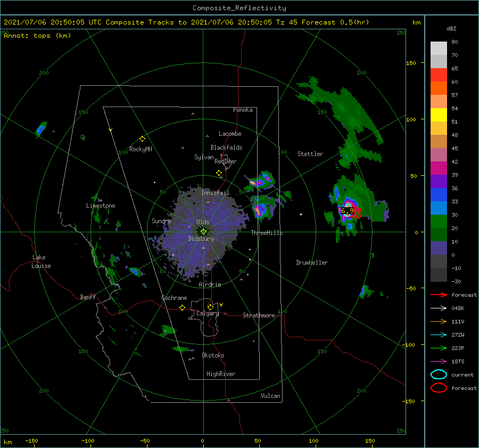The height and width of the screenshot is (448, 479).
Task: Select the 33 dBZ blue color swatch
Action: 439,208
